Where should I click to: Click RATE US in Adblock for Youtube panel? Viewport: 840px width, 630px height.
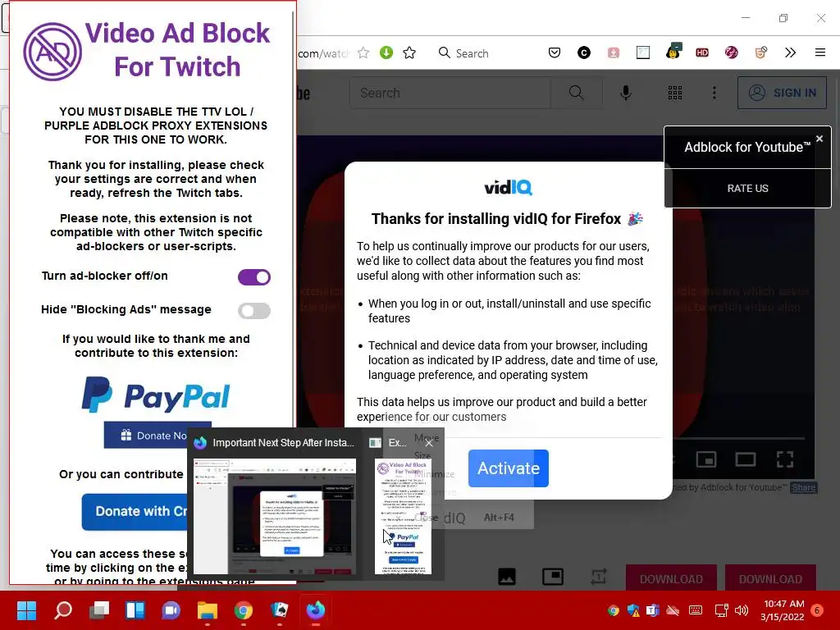(x=747, y=189)
